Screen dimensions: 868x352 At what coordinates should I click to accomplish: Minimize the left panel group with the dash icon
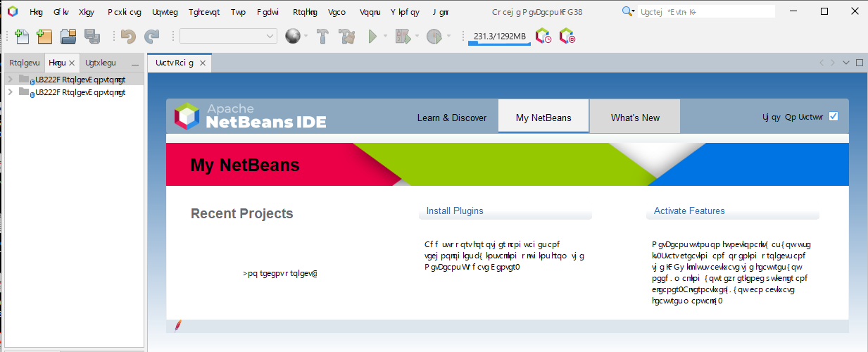(135, 63)
